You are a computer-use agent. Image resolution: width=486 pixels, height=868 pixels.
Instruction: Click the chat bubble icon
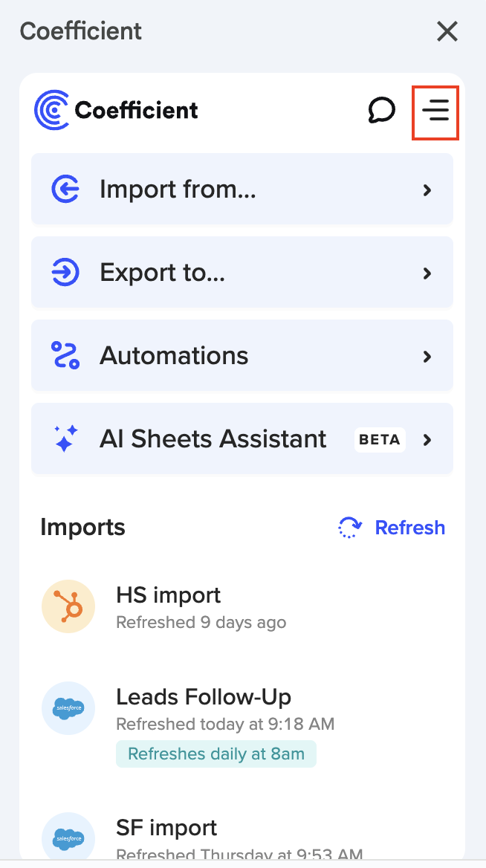point(381,111)
